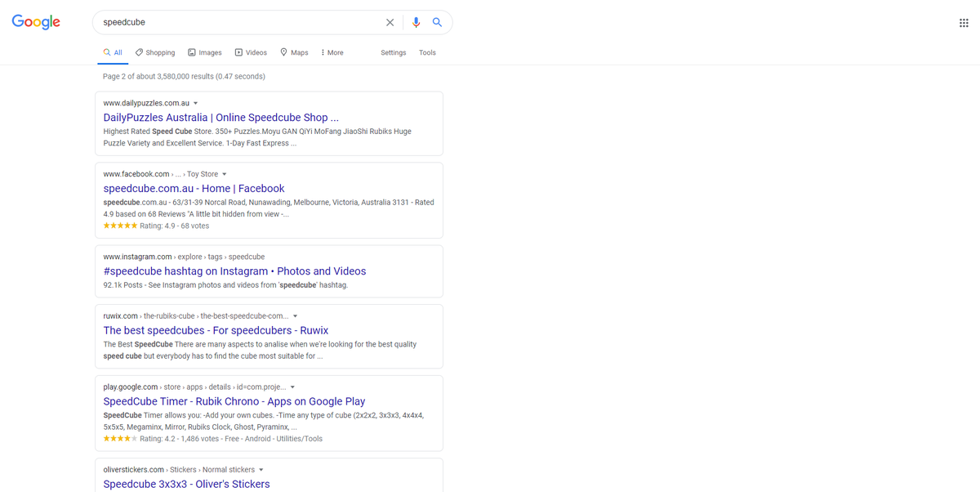This screenshot has height=492, width=980.
Task: Open the Google apps grid
Action: [964, 23]
